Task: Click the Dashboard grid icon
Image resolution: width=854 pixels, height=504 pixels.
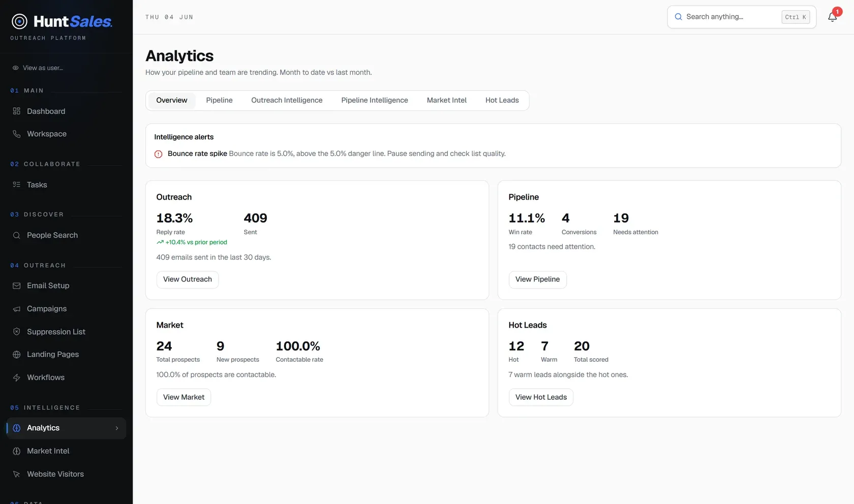Action: [x=17, y=111]
